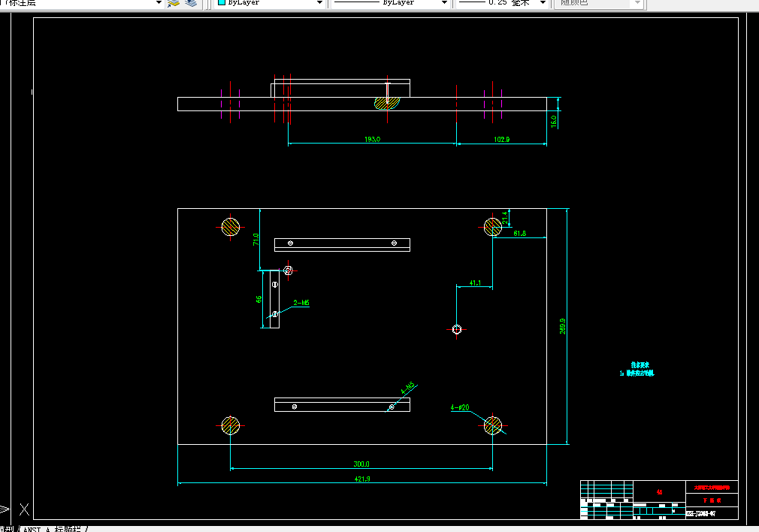Select the 300.0 hole spacing dimension
The image size is (759, 532).
click(x=361, y=464)
